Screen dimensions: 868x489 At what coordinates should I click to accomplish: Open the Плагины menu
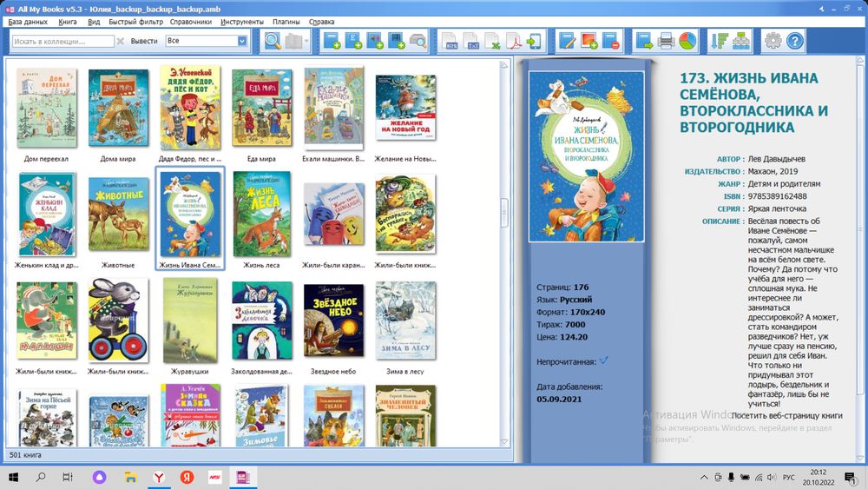click(285, 20)
